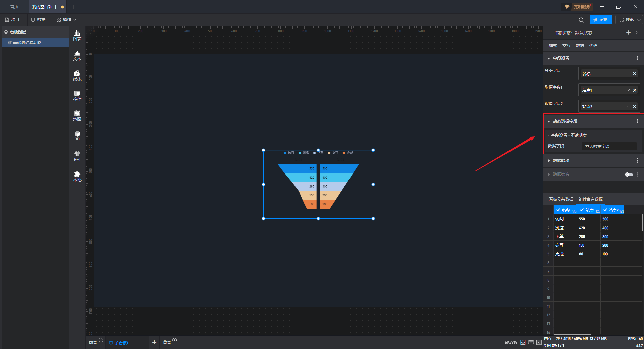644x349 pixels.
Task: Open the new tab plus button
Action: (x=73, y=7)
